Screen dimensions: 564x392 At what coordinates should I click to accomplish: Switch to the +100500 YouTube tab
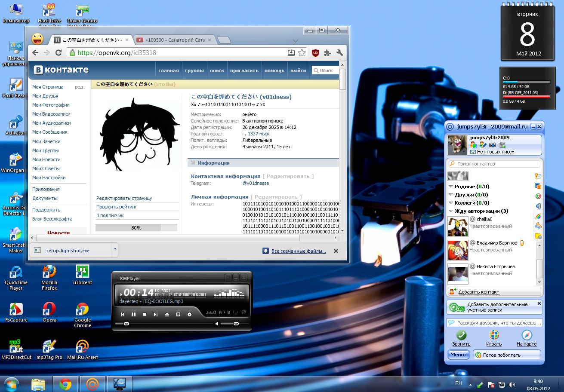pos(175,40)
